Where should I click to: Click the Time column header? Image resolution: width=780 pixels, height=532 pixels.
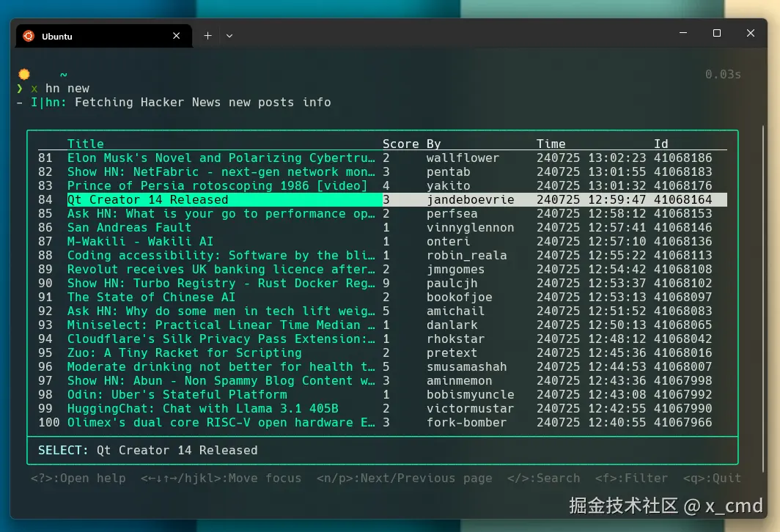click(x=551, y=144)
